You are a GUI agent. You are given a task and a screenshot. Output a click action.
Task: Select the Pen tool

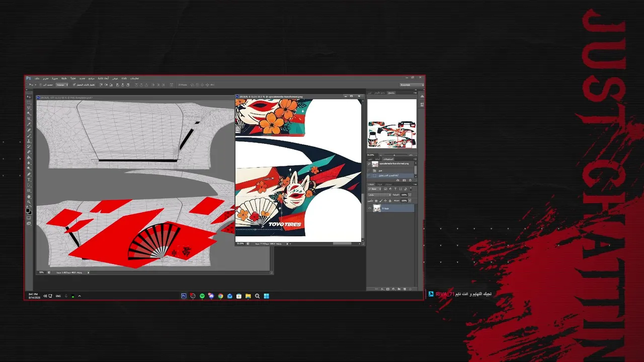pos(29,174)
